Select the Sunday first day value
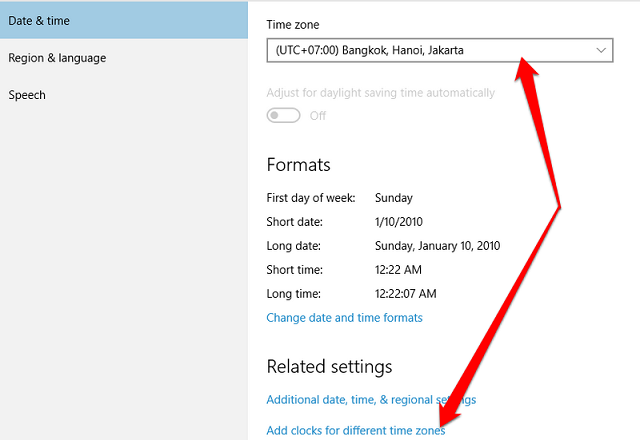This screenshot has height=440, width=640. (x=394, y=198)
